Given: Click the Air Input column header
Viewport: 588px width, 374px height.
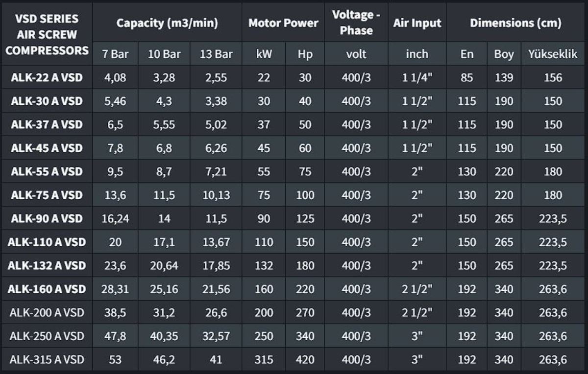Looking at the screenshot, I should pos(417,23).
